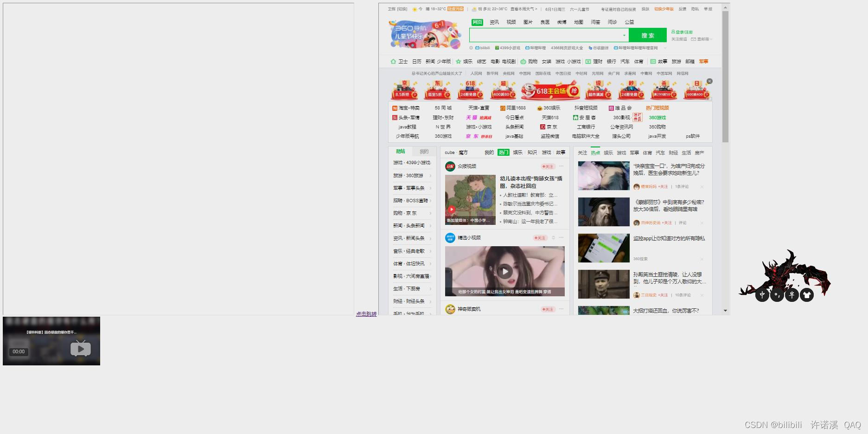Open 阿里1688 site link
Screen dimensions: 868x434
point(513,108)
